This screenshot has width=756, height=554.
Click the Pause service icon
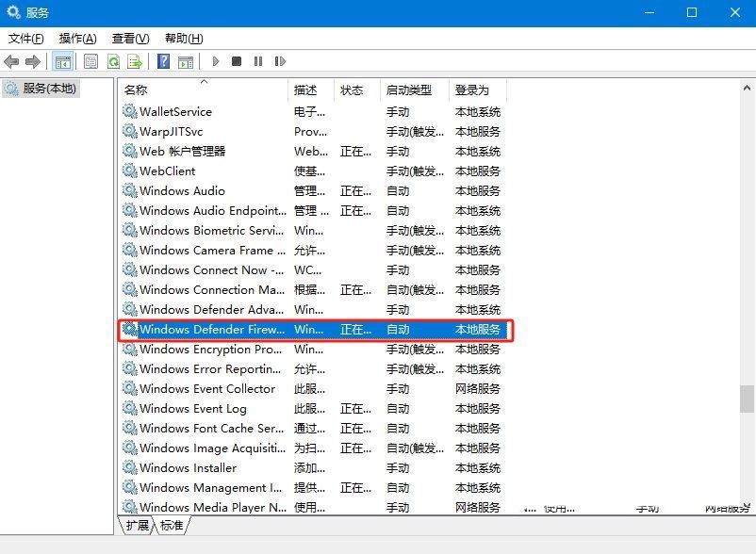[258, 61]
